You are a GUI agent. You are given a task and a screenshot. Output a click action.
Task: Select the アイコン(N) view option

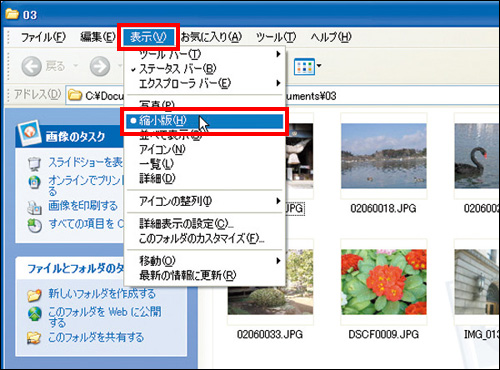205,149
